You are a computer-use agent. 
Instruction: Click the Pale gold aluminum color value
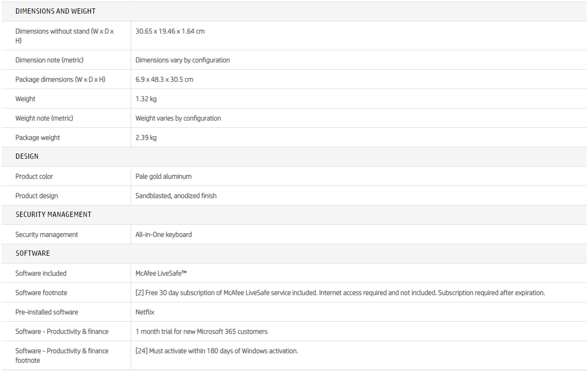coord(163,177)
